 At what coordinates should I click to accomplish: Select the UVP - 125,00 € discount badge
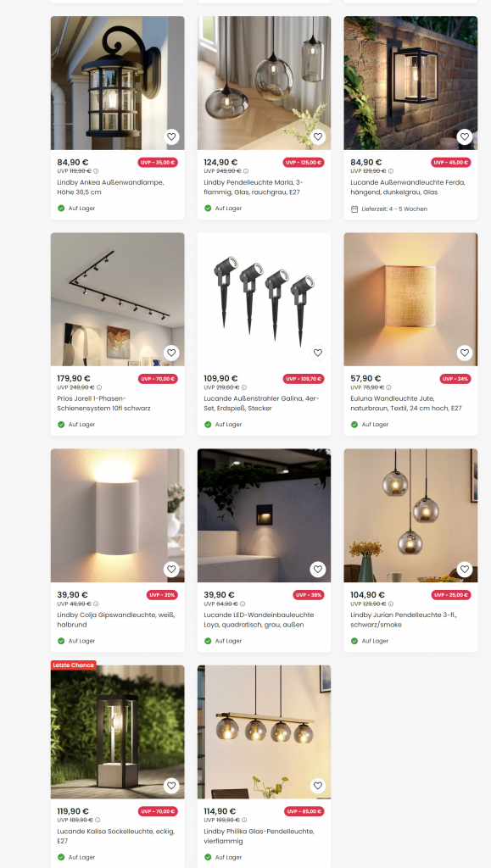(304, 163)
